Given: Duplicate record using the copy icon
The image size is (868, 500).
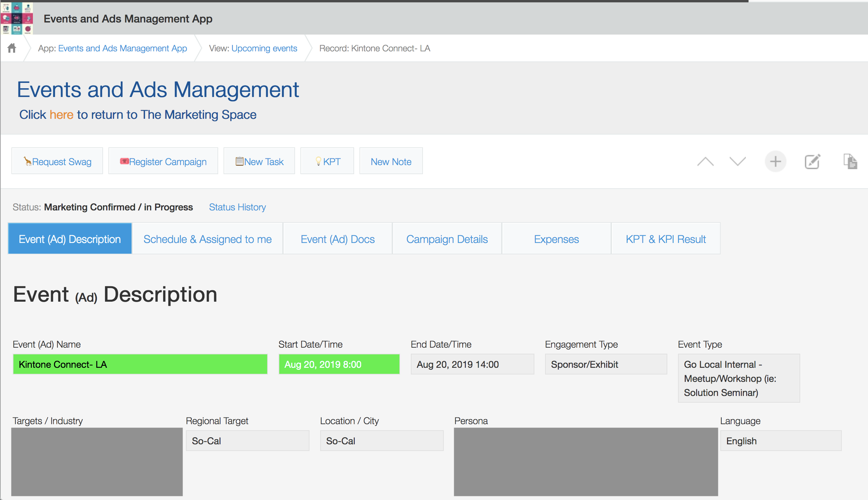Looking at the screenshot, I should [x=850, y=161].
